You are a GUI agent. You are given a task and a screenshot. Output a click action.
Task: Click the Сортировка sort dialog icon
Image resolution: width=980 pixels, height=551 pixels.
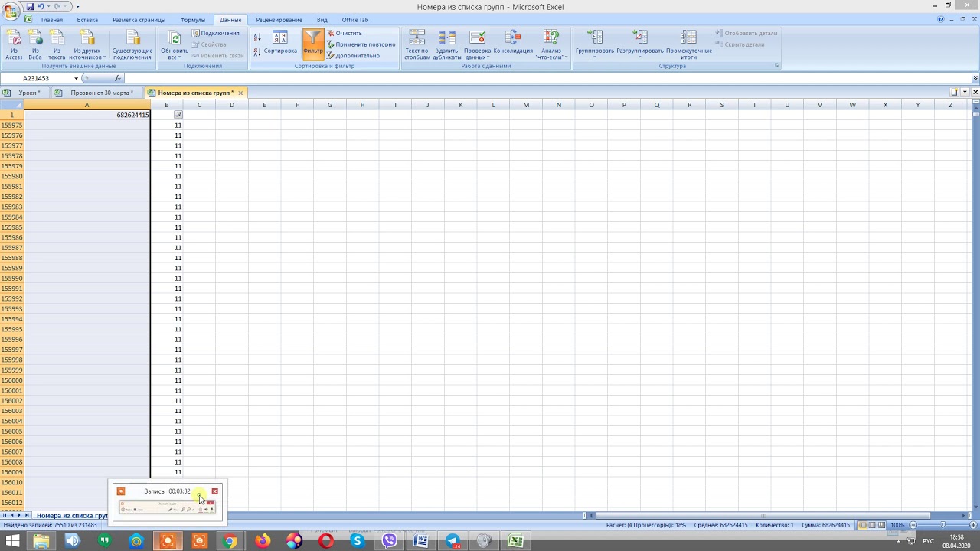click(279, 43)
